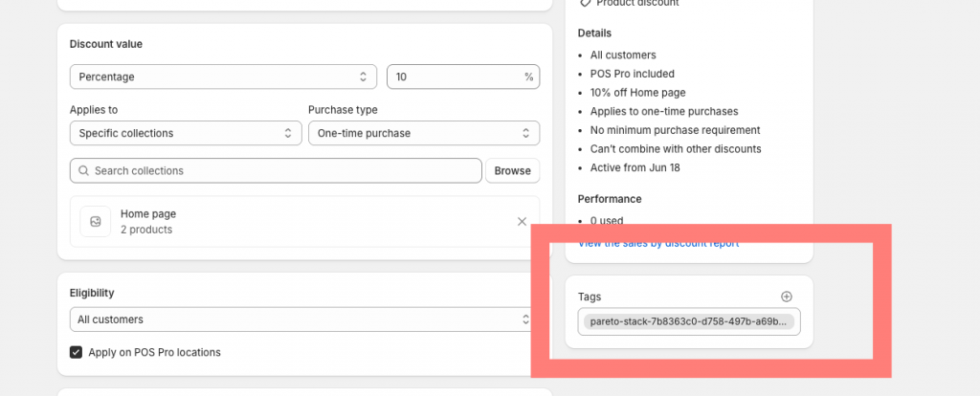Click the "No minimum purchase requirement" detail
980x396 pixels.
pos(675,130)
